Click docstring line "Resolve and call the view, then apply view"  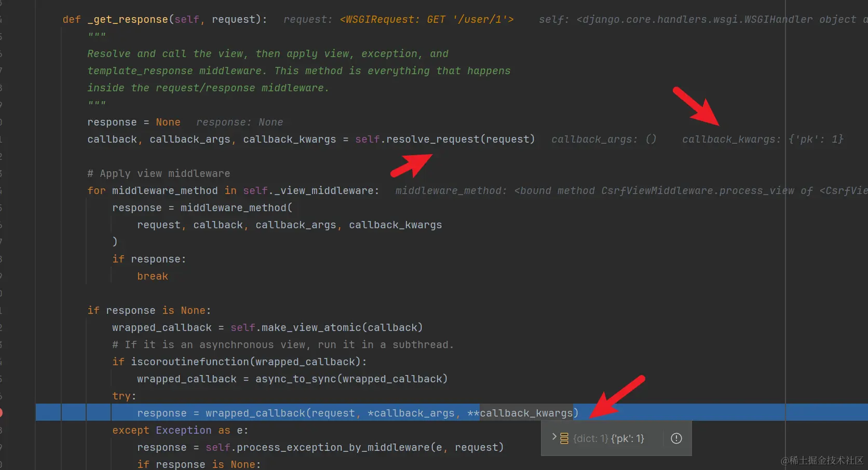(268, 53)
